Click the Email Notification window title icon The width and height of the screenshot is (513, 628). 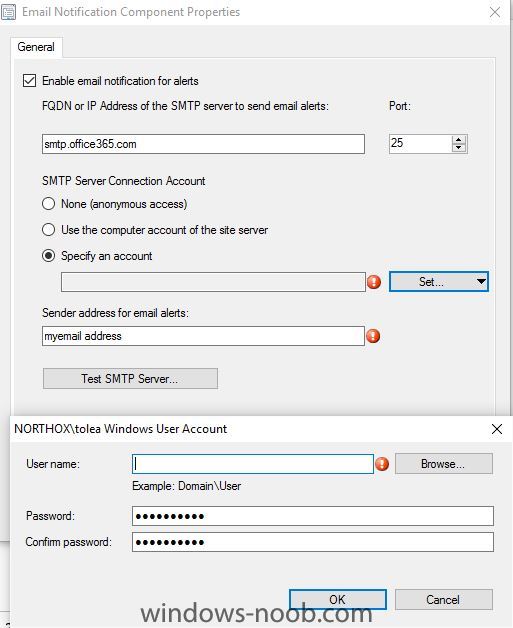coord(8,12)
